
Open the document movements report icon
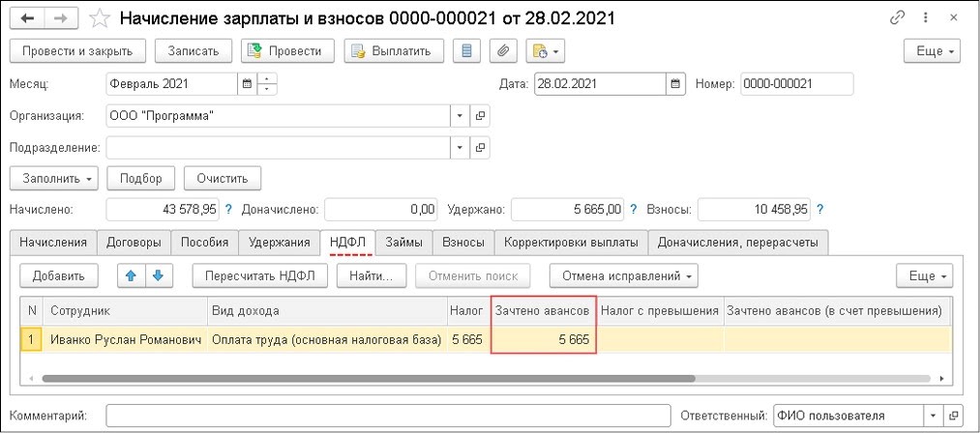click(x=468, y=50)
